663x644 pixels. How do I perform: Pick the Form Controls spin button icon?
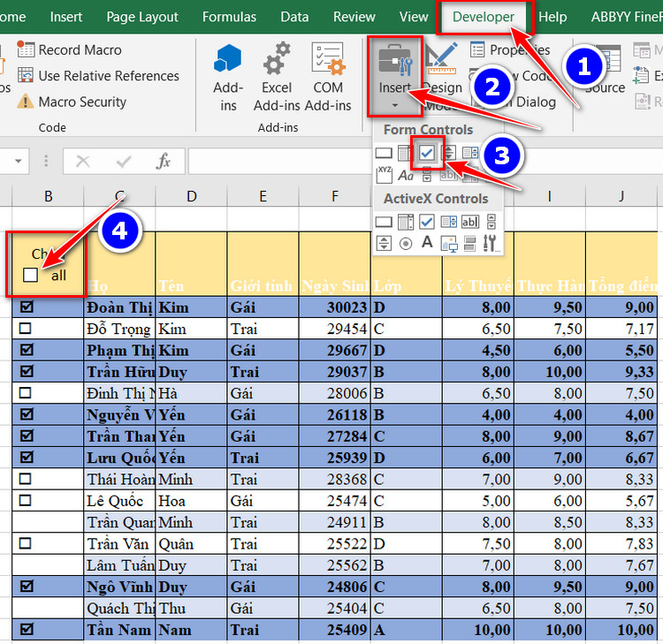448,153
